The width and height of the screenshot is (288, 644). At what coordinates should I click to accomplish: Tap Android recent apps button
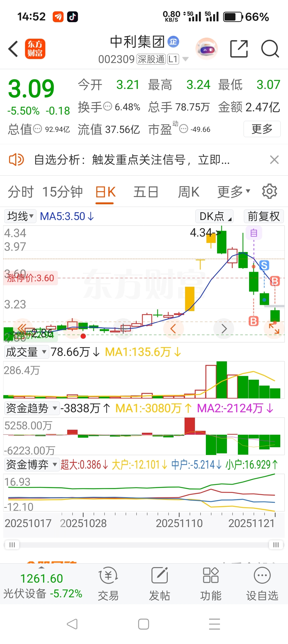click(214, 624)
